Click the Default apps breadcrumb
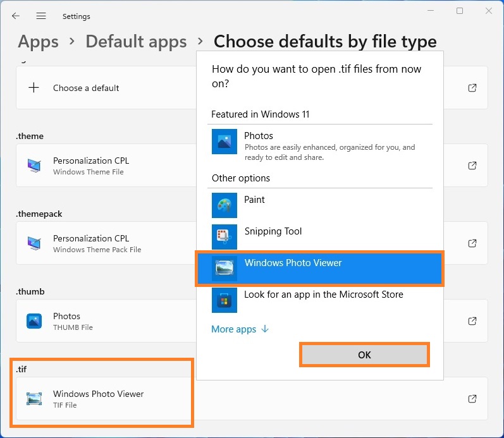 136,42
